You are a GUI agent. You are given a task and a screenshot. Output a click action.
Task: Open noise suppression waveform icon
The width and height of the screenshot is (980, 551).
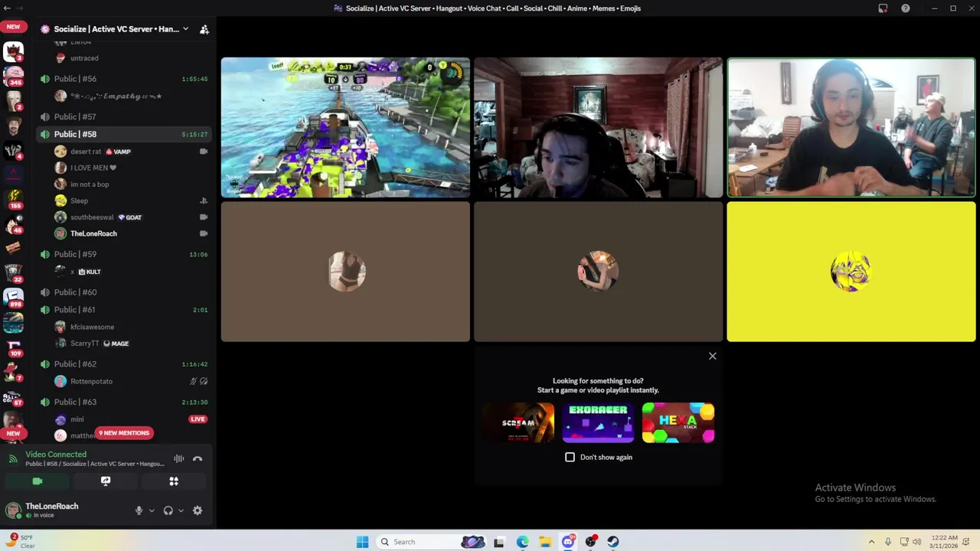coord(178,458)
